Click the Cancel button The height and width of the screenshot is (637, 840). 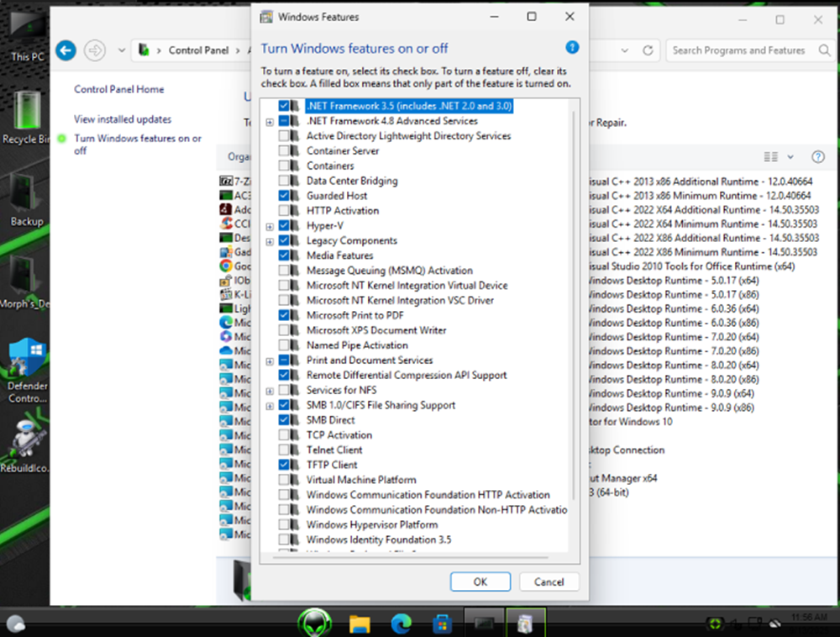pos(549,582)
